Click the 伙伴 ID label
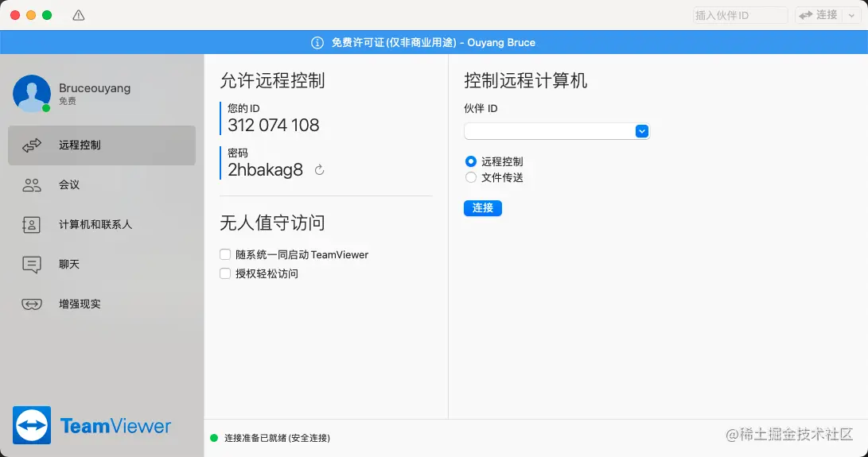 click(x=481, y=108)
